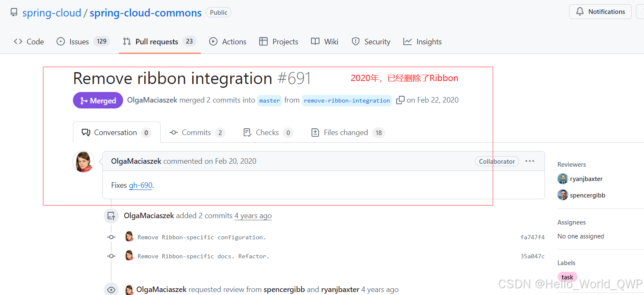The width and height of the screenshot is (644, 295).
Task: Open the spring-cloud organization link
Action: tap(51, 13)
